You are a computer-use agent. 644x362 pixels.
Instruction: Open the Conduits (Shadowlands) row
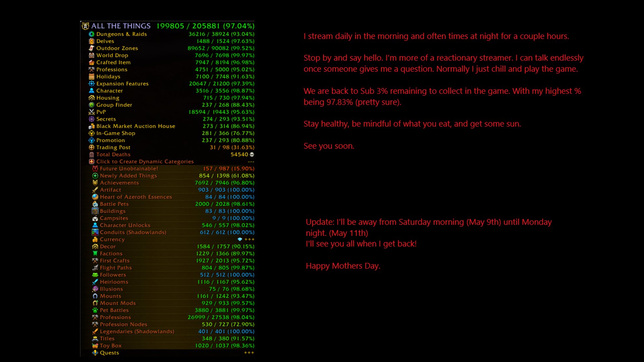point(173,232)
